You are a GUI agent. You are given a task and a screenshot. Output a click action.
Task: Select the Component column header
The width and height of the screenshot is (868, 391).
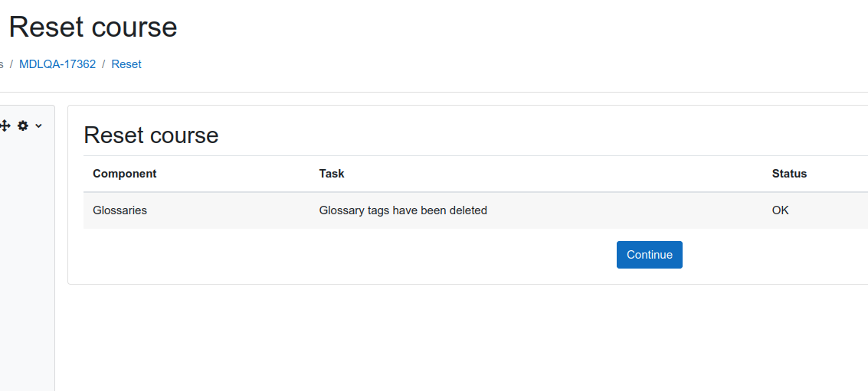(125, 174)
